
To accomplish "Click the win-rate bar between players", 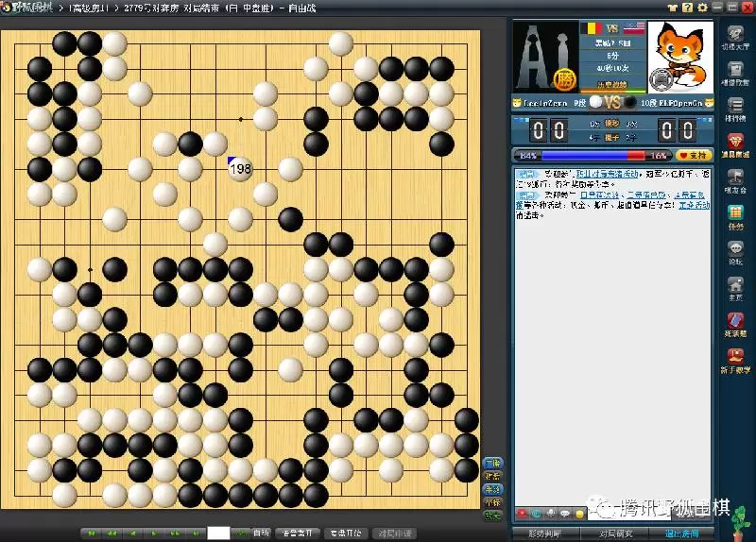I will pos(593,155).
